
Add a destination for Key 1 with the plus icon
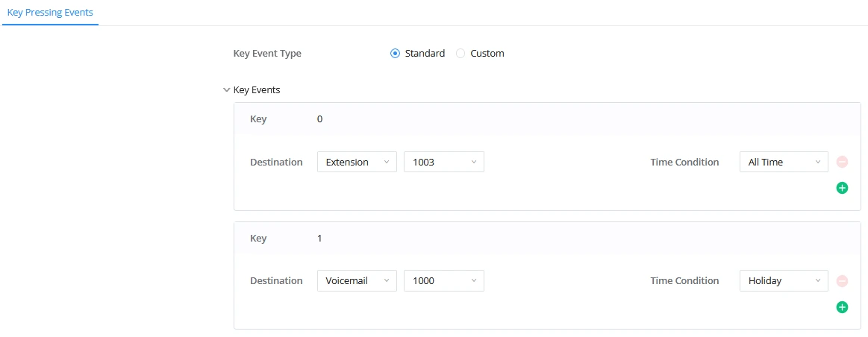(841, 306)
